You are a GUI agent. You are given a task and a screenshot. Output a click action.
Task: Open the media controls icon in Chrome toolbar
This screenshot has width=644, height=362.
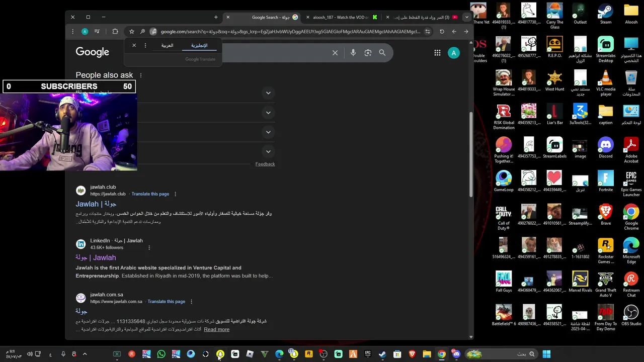(x=97, y=32)
